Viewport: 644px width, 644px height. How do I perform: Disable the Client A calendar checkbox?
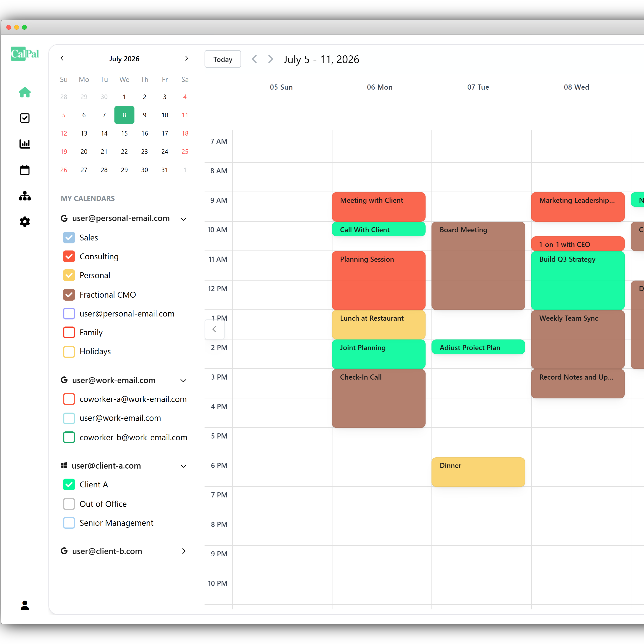coord(69,484)
